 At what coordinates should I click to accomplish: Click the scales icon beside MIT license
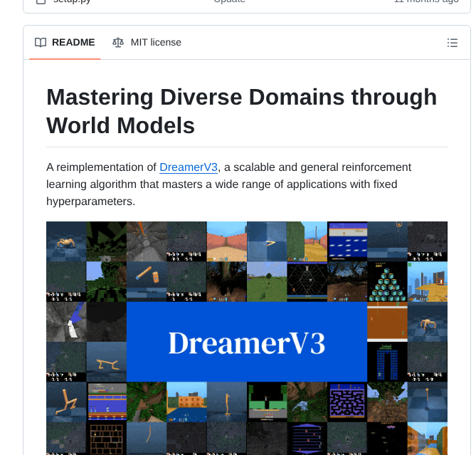[x=118, y=43]
